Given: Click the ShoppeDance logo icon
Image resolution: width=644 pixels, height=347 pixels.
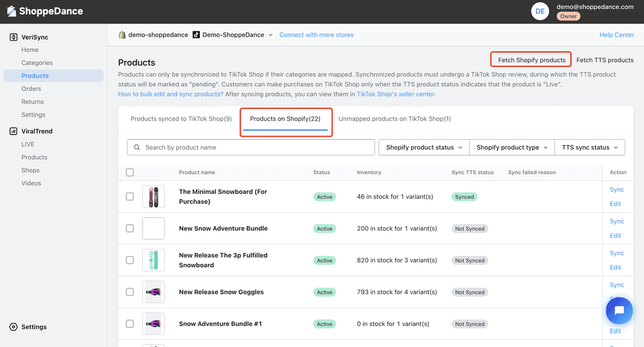Looking at the screenshot, I should click(12, 11).
